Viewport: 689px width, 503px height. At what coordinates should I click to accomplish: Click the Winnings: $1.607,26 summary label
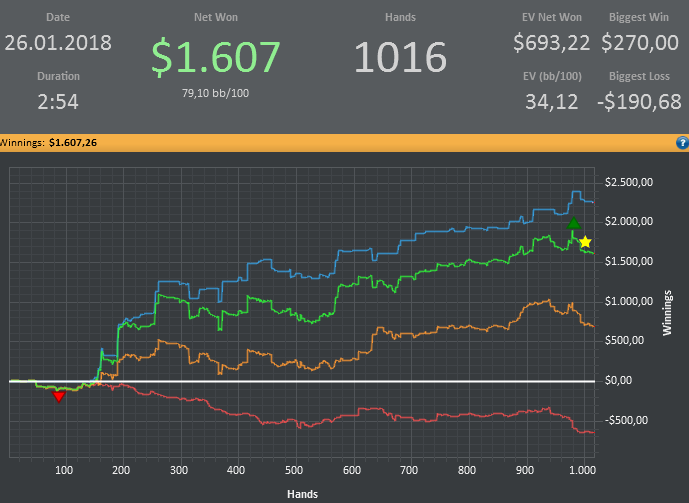pos(48,143)
